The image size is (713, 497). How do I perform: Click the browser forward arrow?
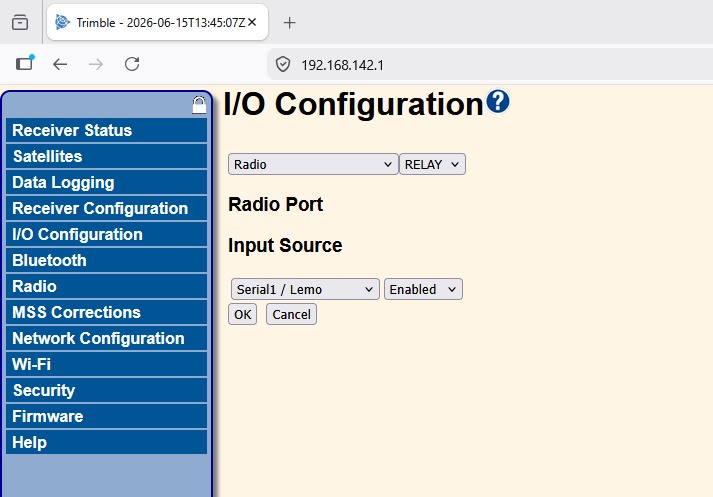pos(95,64)
